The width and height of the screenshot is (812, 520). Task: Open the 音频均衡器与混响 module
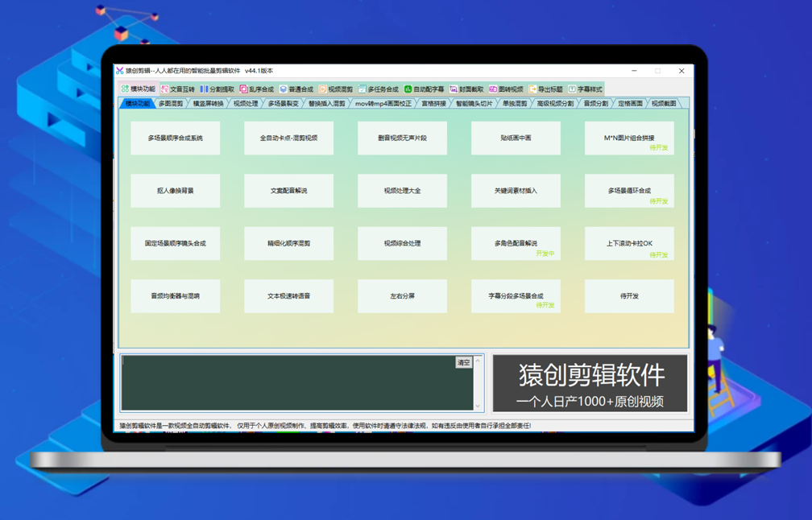point(175,296)
